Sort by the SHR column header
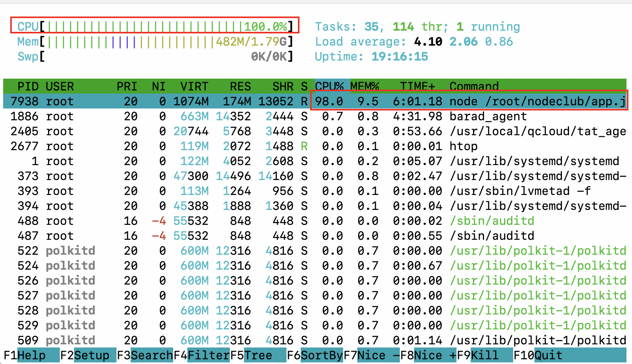Image resolution: width=632 pixels, height=364 pixels. (283, 86)
